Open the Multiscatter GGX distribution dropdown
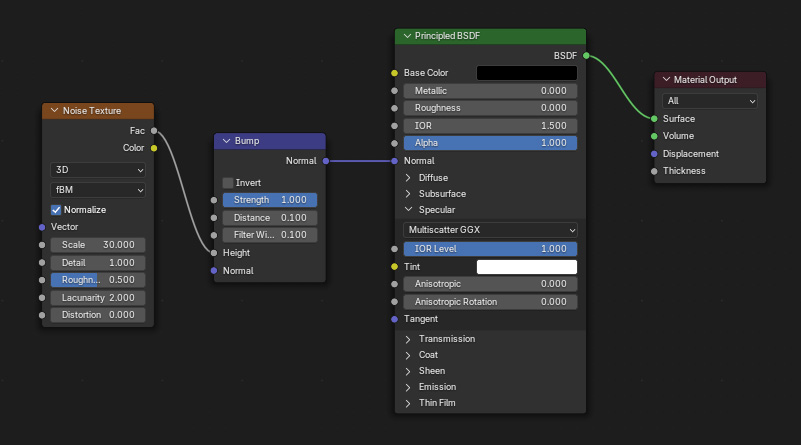This screenshot has width=801, height=445. [490, 230]
